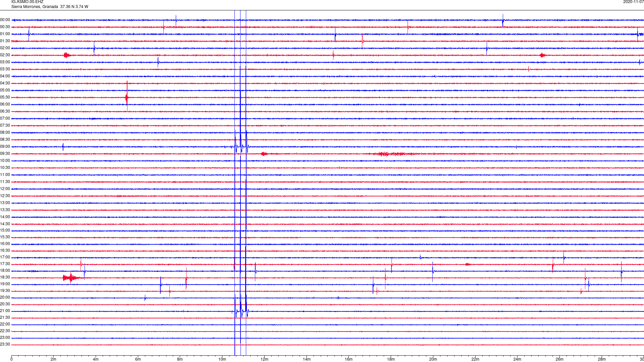Click the 22m tick on time axis
The height and width of the screenshot is (362, 644).
[475, 360]
